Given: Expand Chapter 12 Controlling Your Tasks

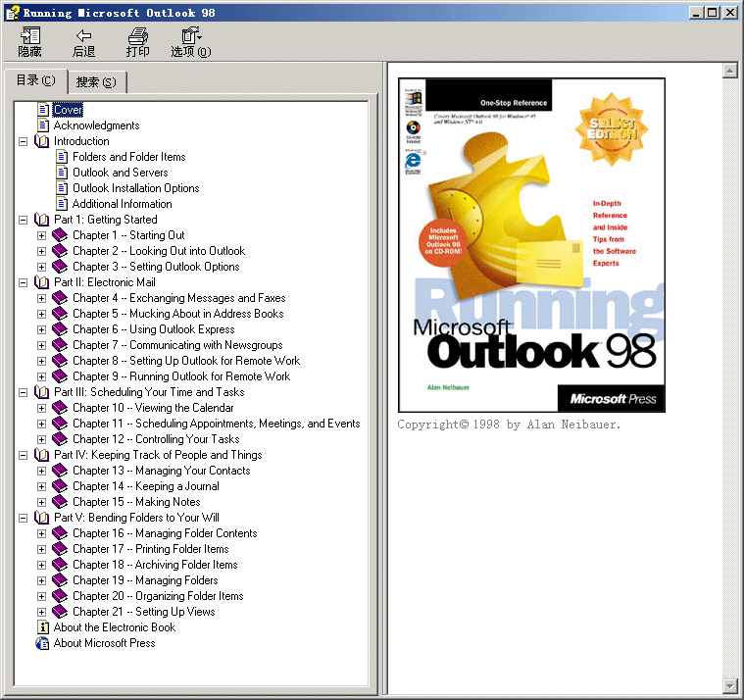Looking at the screenshot, I should click(42, 439).
